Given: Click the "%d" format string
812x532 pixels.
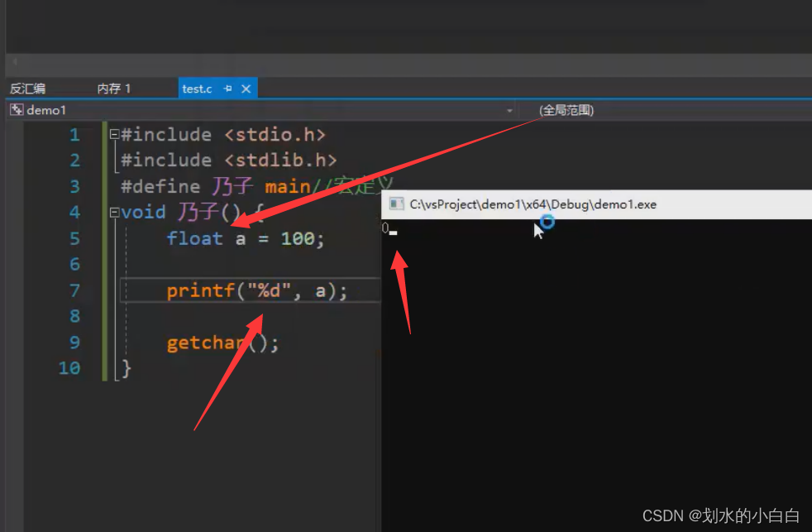Looking at the screenshot, I should (270, 290).
